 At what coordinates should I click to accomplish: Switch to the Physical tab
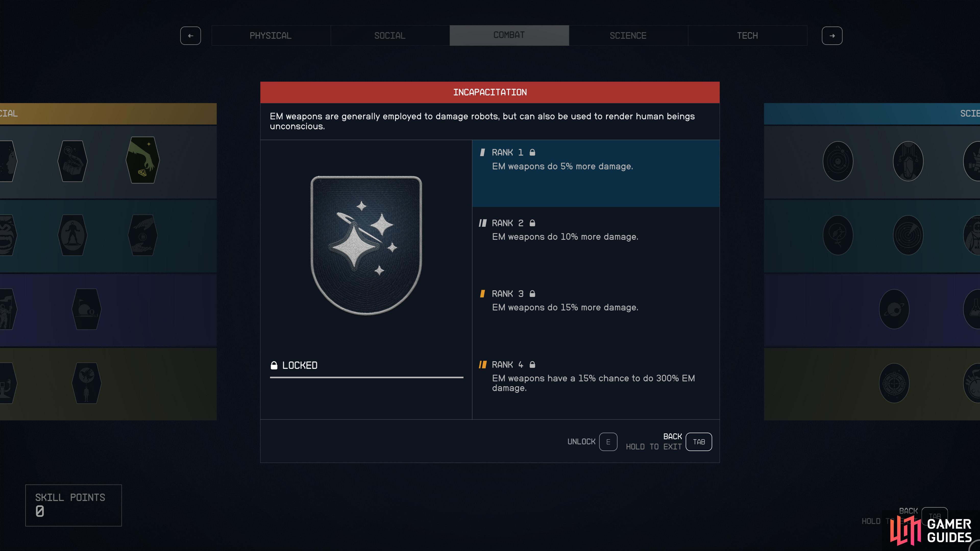271,36
